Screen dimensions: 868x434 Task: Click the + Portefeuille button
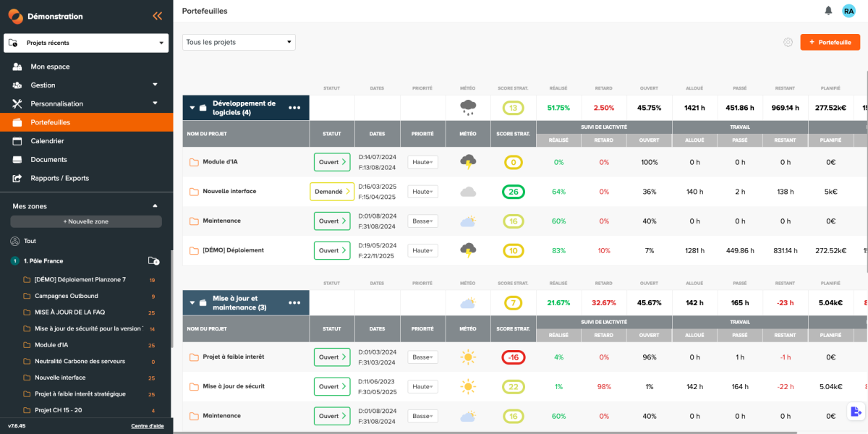pos(830,42)
